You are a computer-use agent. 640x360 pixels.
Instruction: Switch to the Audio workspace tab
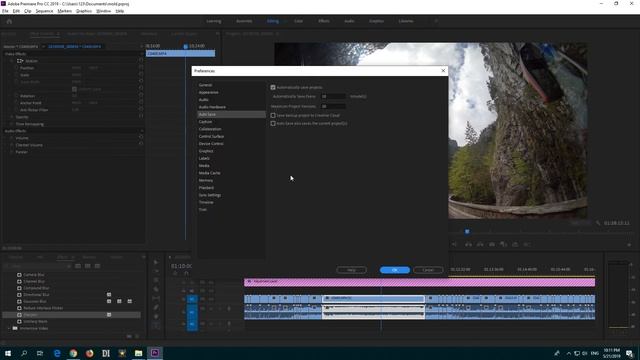click(x=349, y=21)
